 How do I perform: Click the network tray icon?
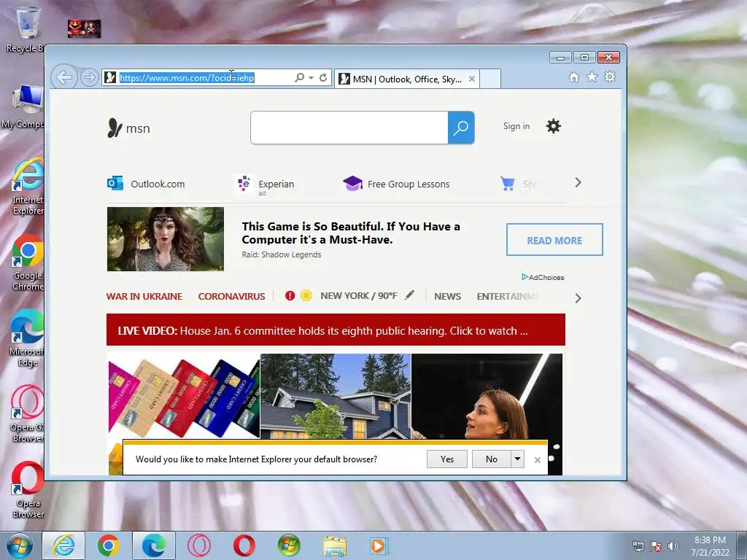(638, 546)
